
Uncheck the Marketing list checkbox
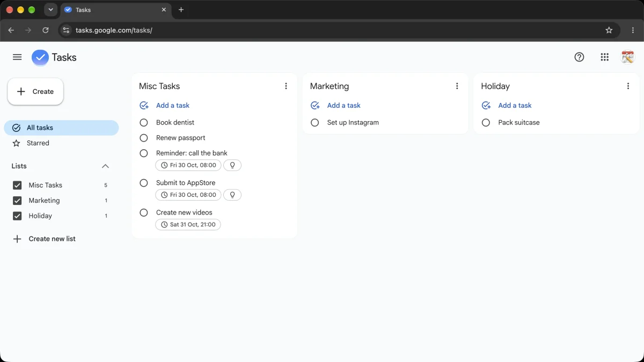click(17, 201)
